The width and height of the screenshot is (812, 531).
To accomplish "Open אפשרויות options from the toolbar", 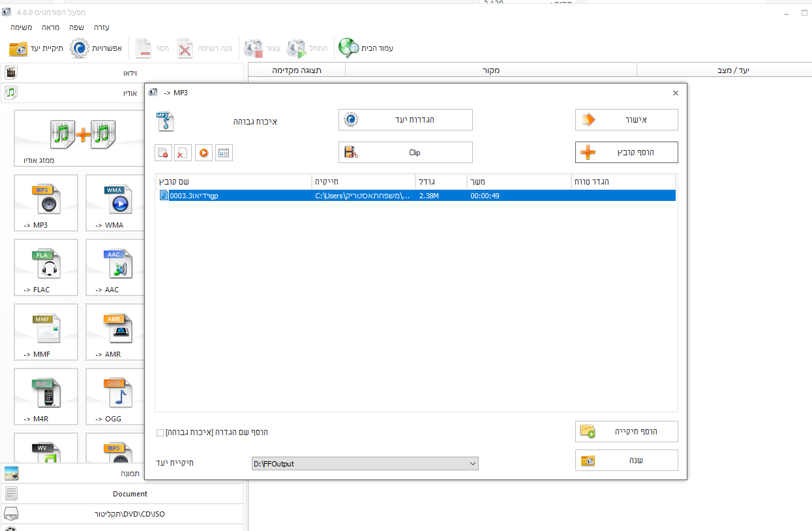I will 97,48.
